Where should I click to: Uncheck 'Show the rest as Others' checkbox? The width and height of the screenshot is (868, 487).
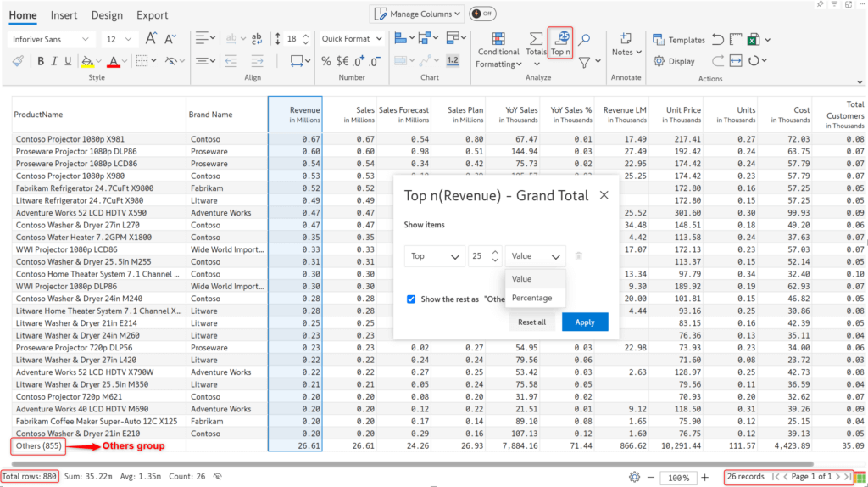pyautogui.click(x=411, y=299)
